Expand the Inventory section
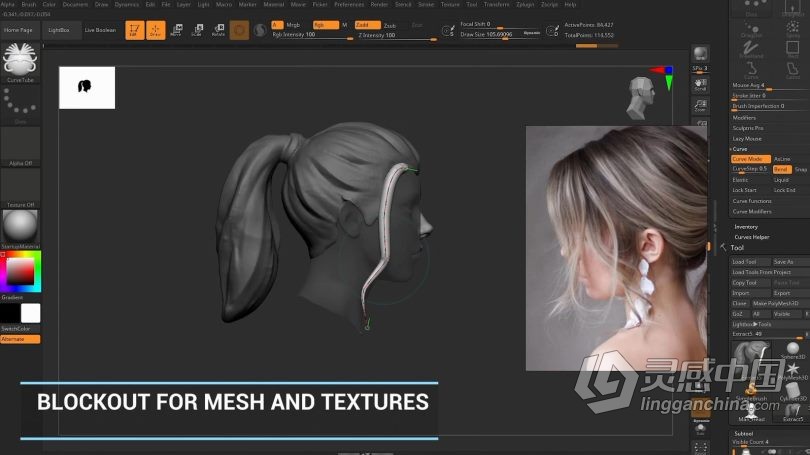Image resolution: width=810 pixels, height=455 pixels. (746, 227)
